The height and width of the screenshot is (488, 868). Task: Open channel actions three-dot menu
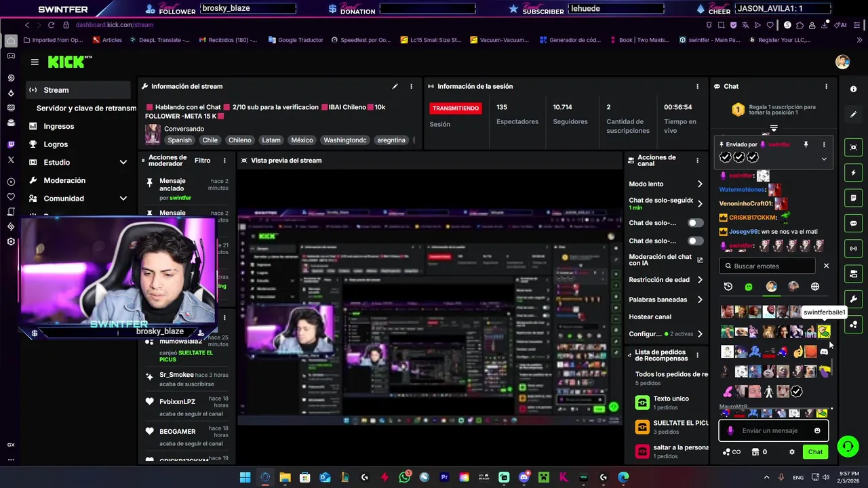click(697, 161)
